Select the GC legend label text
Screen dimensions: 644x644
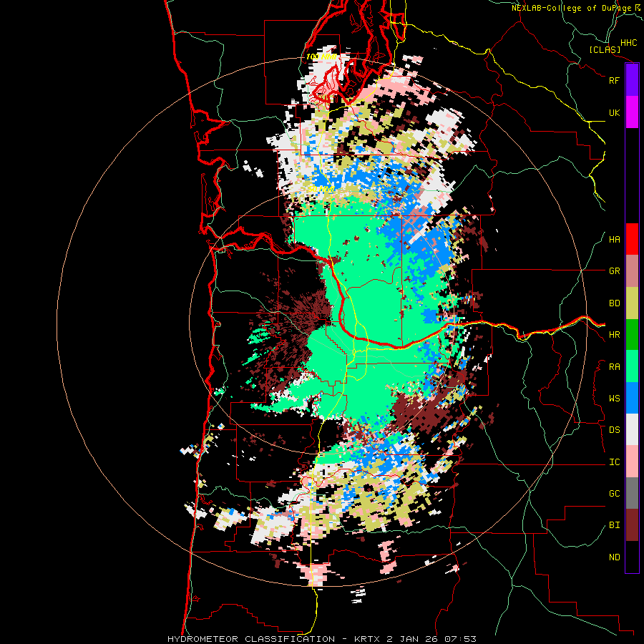pos(614,494)
